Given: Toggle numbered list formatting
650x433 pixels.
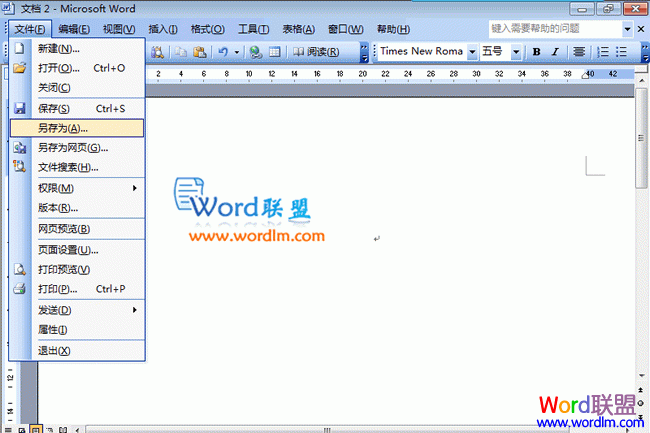Looking at the screenshot, I should (x=603, y=52).
